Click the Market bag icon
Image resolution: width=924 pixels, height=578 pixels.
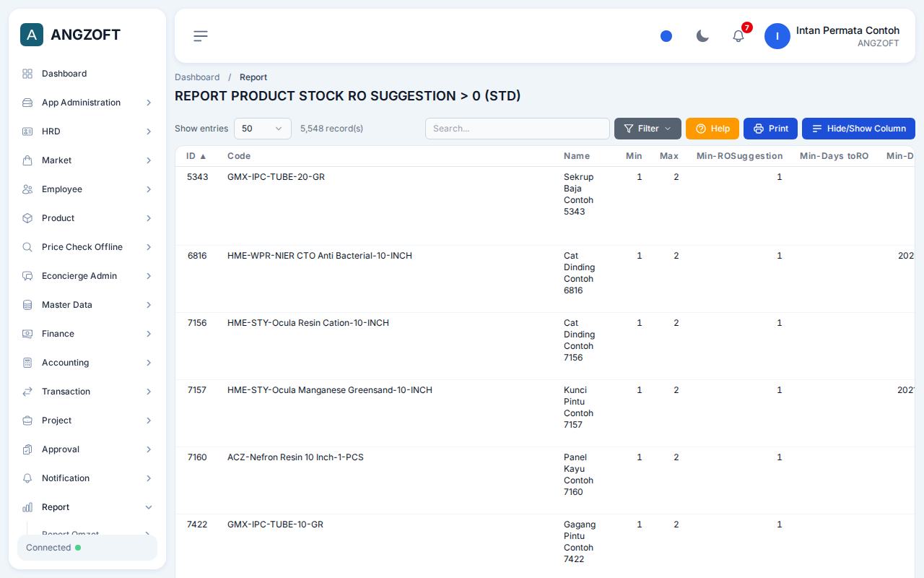pyautogui.click(x=27, y=160)
